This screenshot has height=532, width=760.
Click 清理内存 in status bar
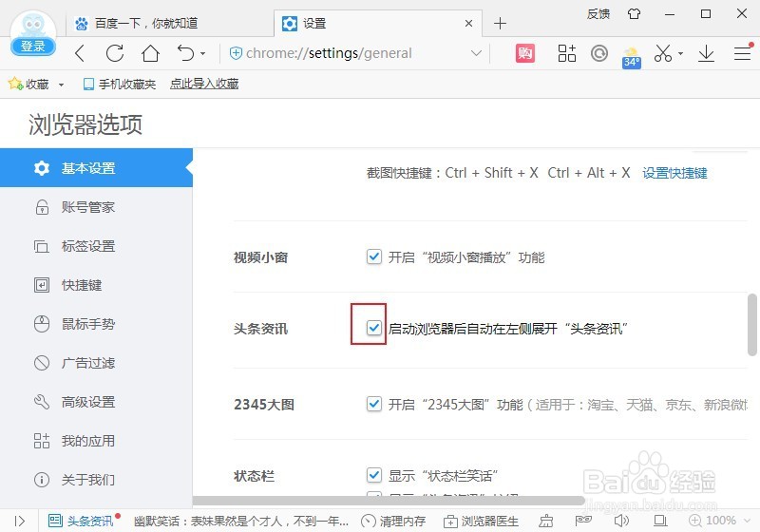(393, 522)
